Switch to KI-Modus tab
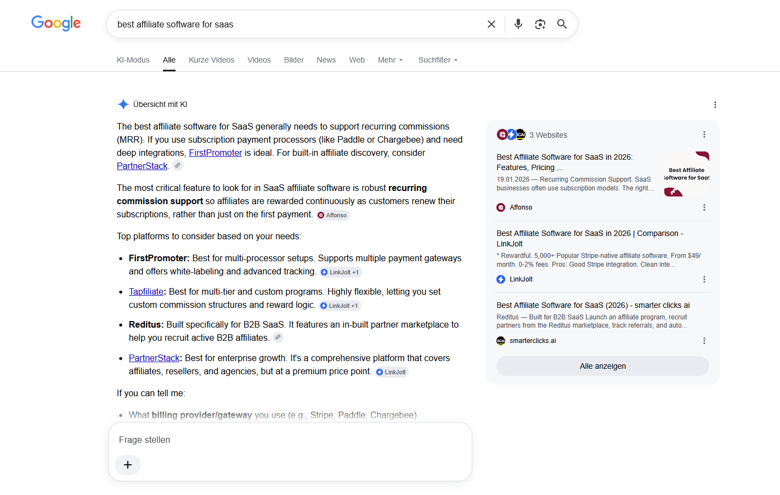Viewport: 780px width, 495px height. tap(133, 60)
